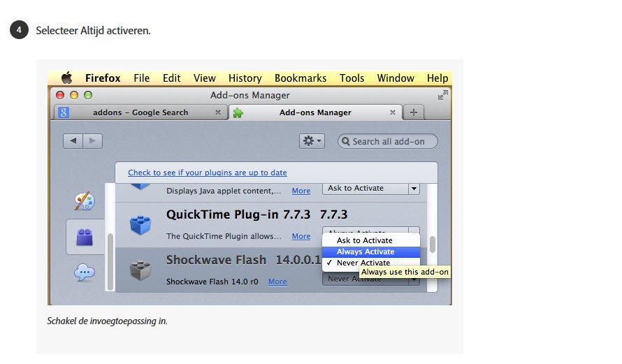Click the yellow minimize window button
The height and width of the screenshot is (364, 622).
point(74,95)
